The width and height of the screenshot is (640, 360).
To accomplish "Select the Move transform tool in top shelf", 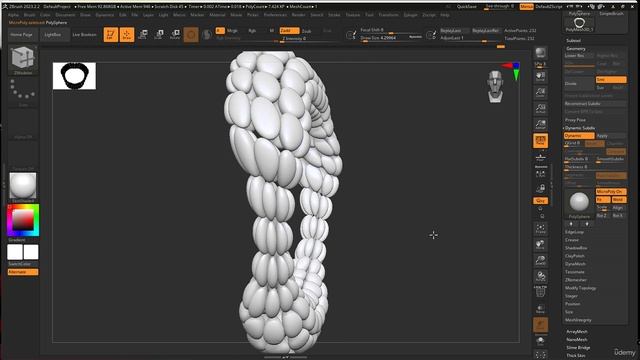I will coord(143,35).
